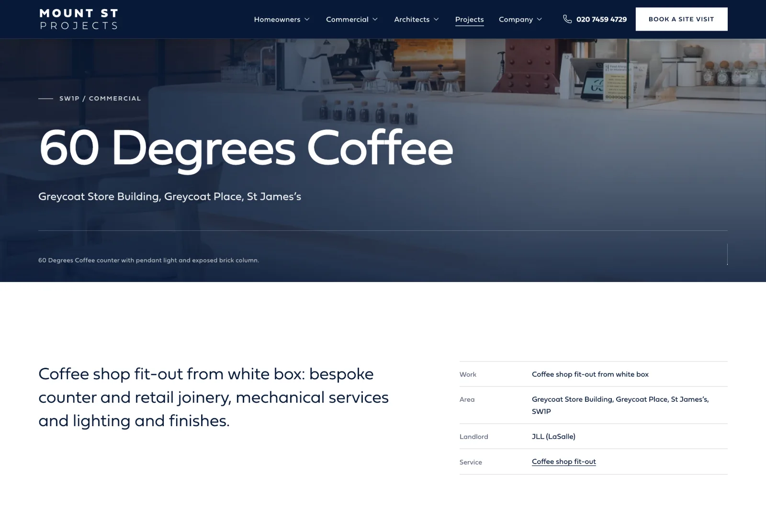Click the intro paragraph about bespoke counter

click(x=214, y=397)
